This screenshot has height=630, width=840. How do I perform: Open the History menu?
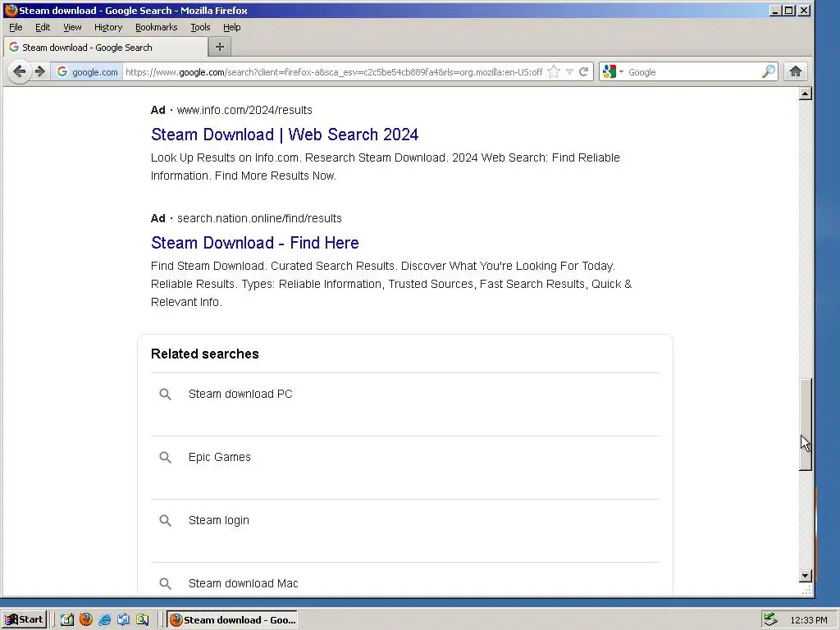pyautogui.click(x=108, y=27)
